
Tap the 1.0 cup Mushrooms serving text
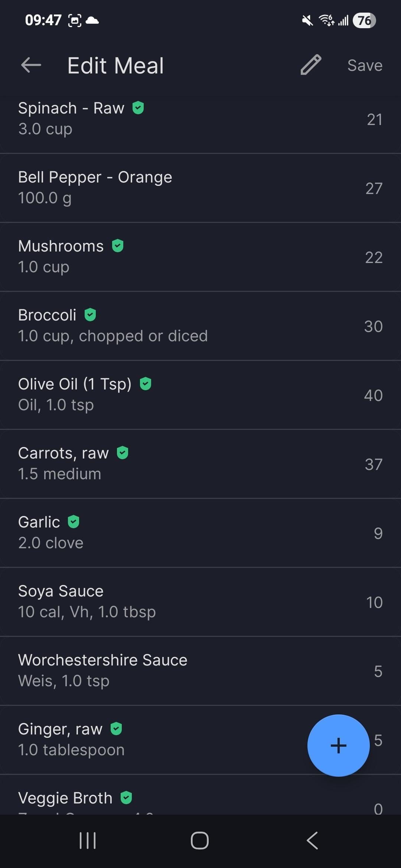click(44, 267)
